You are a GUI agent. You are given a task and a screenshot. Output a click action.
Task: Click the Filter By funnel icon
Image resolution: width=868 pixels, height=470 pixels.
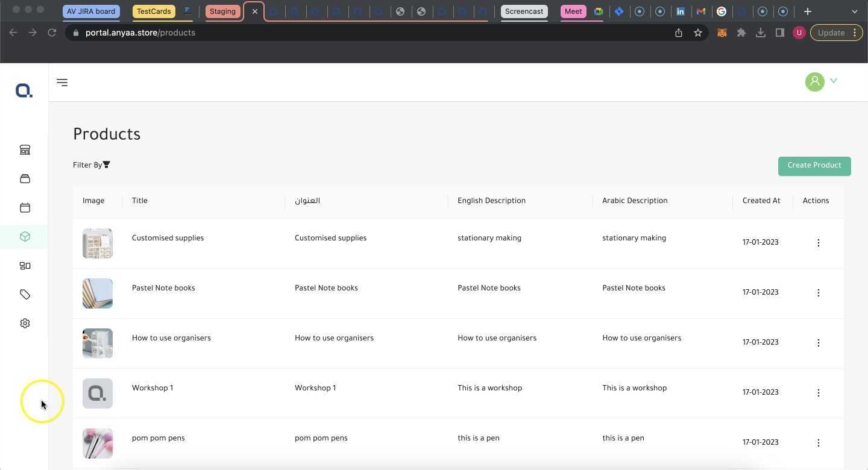pos(107,165)
